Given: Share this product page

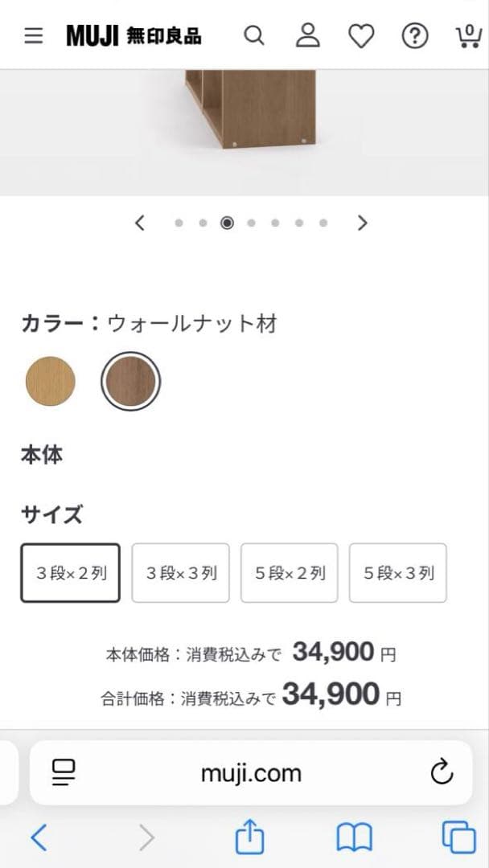Looking at the screenshot, I should (x=250, y=837).
